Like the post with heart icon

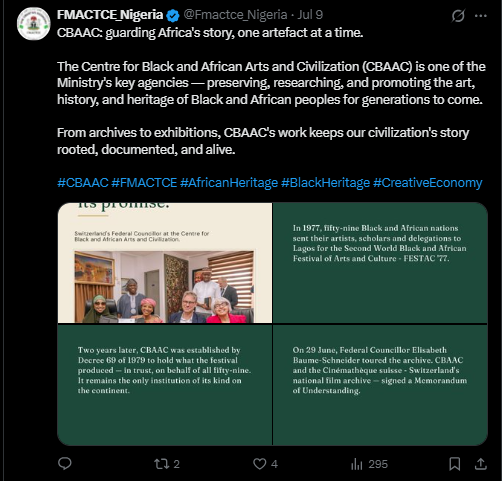tap(265, 464)
